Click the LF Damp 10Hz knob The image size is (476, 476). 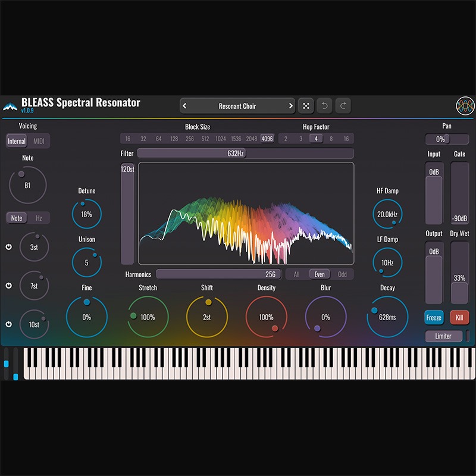point(387,262)
